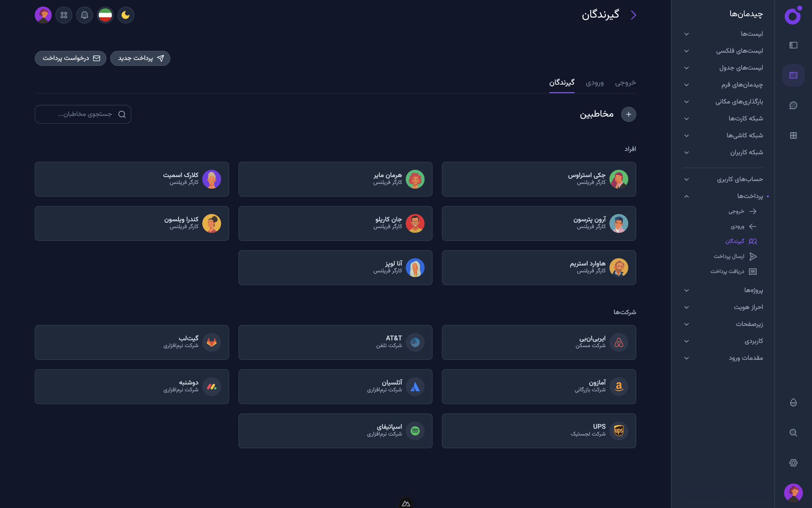Click the plus icon next to مخاطبین
Viewport: 812px width, 508px height.
tap(628, 114)
